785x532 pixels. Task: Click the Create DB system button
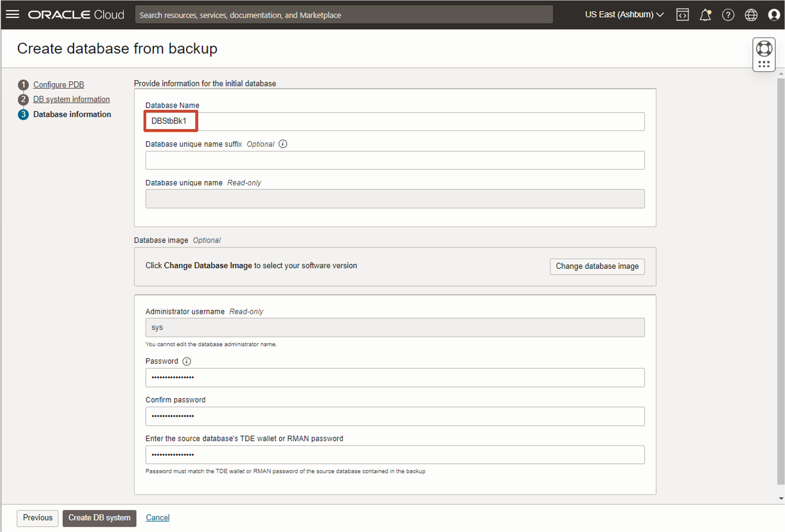point(99,517)
